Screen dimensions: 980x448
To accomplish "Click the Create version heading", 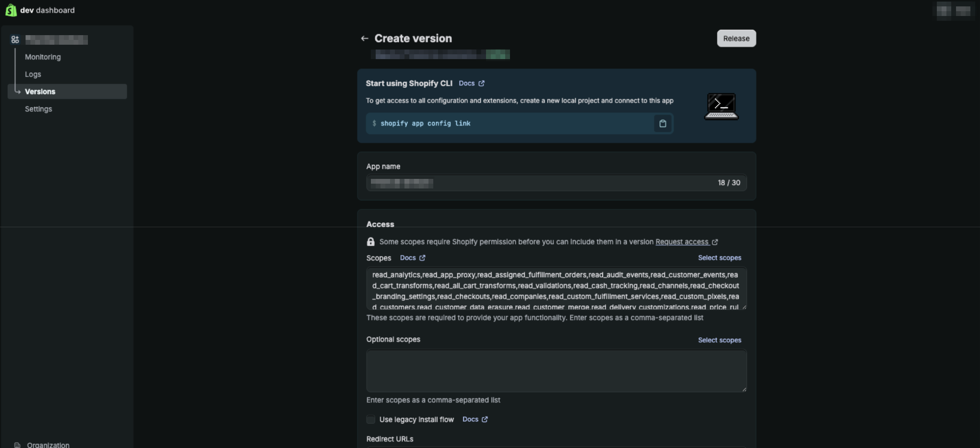I will click(x=413, y=38).
